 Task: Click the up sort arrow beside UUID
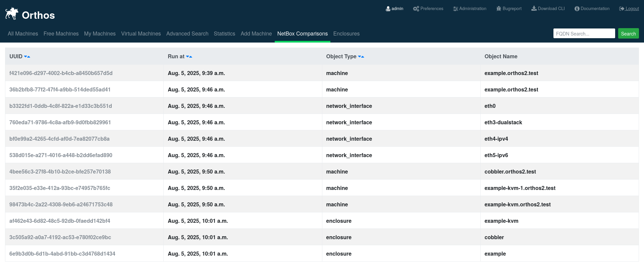tap(29, 57)
